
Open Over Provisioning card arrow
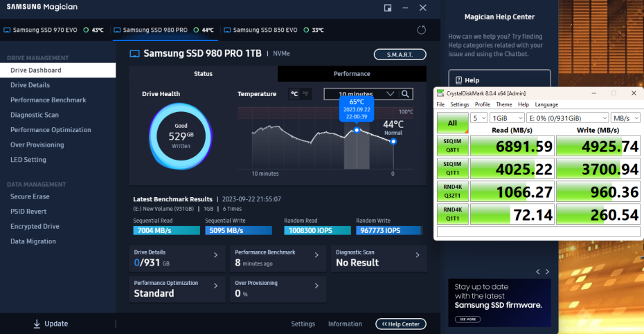[316, 286]
